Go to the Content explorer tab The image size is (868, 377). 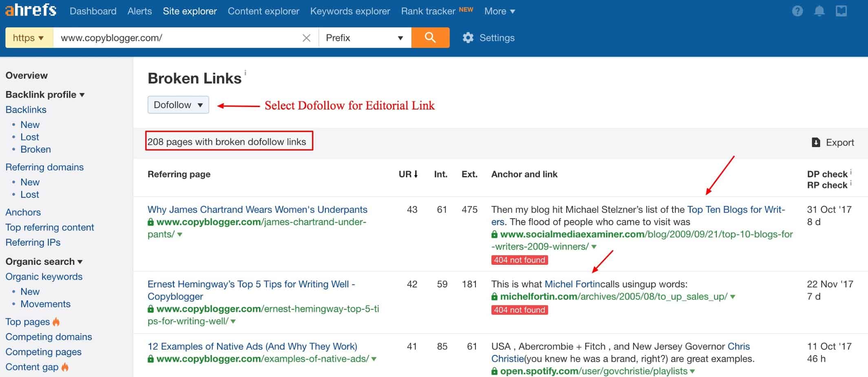point(263,11)
